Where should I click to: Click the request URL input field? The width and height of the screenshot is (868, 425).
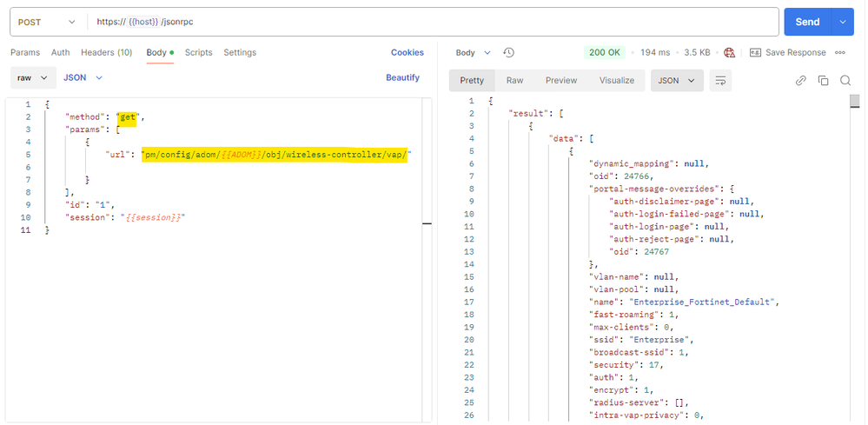(x=434, y=22)
